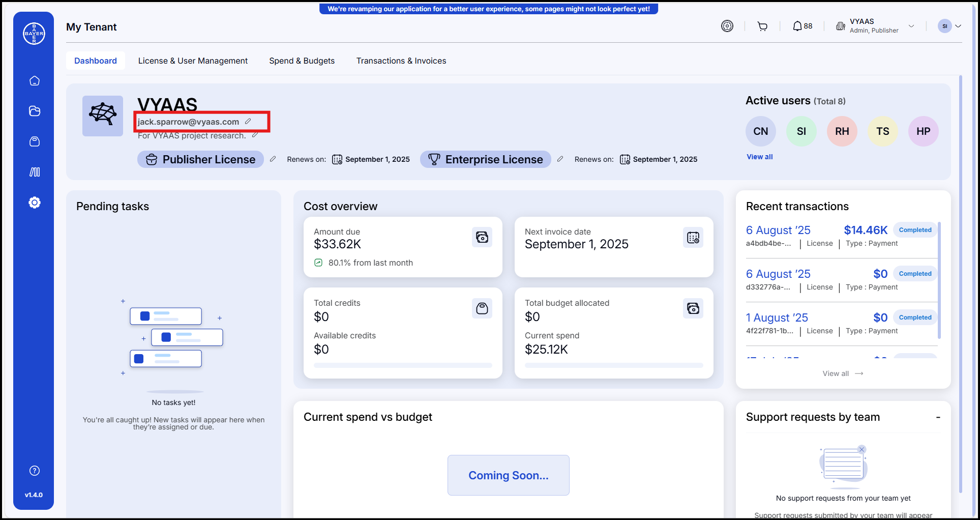Open the settings gear in sidebar
Image resolution: width=980 pixels, height=520 pixels.
(35, 203)
